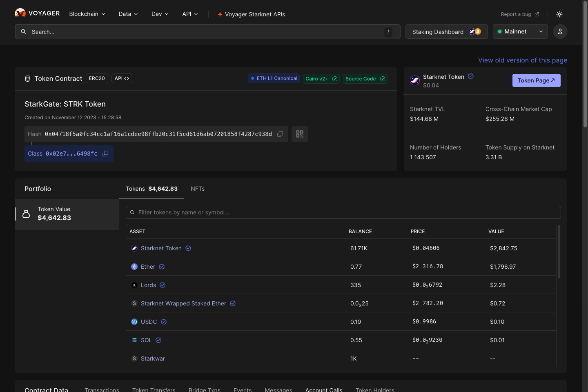The image size is (588, 392).
Task: Click the verified checkmark next to USDC
Action: 164,322
